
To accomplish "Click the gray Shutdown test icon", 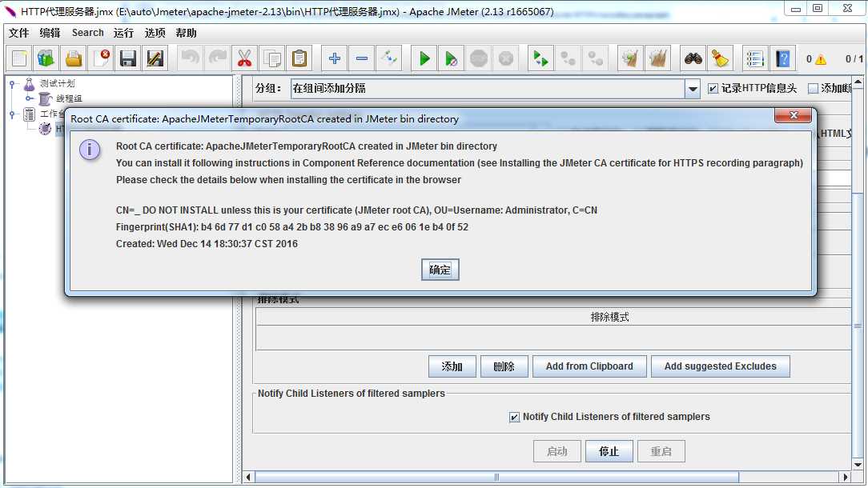I will point(506,58).
